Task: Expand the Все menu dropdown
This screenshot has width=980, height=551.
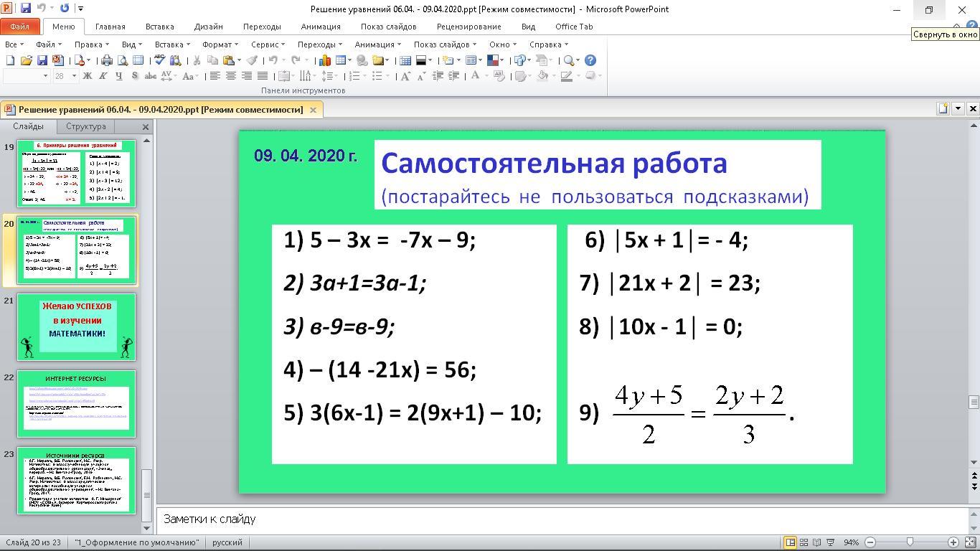Action: pyautogui.click(x=14, y=44)
